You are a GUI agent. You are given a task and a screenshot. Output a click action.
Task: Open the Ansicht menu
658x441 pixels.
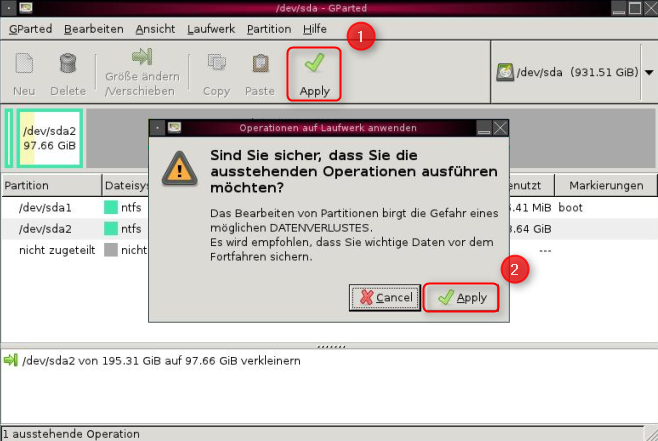(155, 29)
